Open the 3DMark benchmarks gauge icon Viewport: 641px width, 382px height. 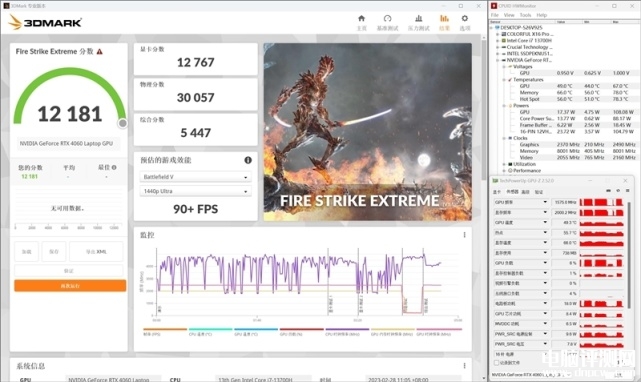387,18
